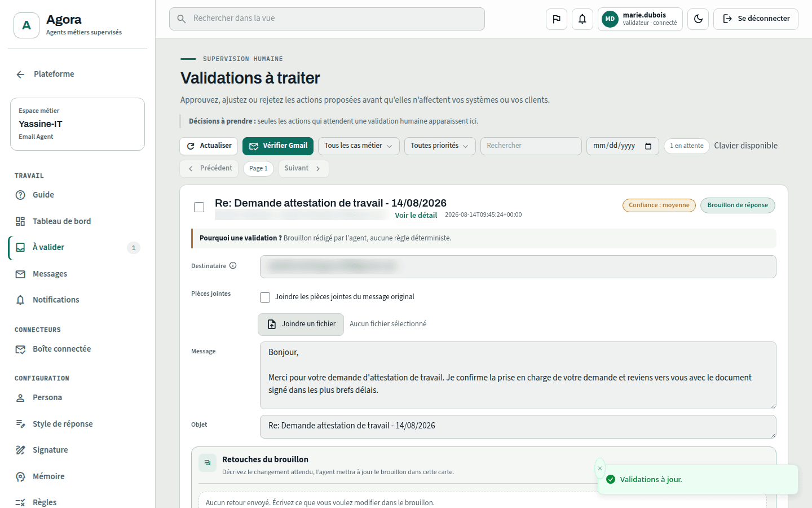Click the Tableau de bord grid icon
Image resolution: width=812 pixels, height=508 pixels.
coord(20,221)
